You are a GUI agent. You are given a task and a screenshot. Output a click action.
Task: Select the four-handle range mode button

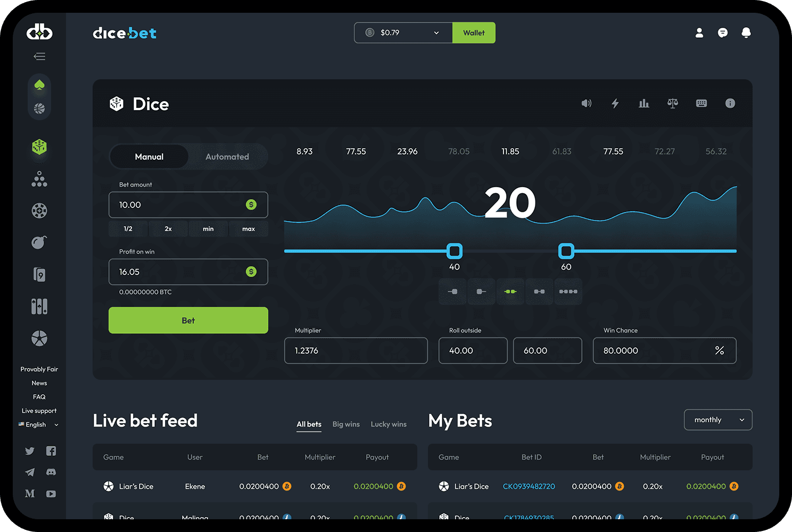pos(568,292)
